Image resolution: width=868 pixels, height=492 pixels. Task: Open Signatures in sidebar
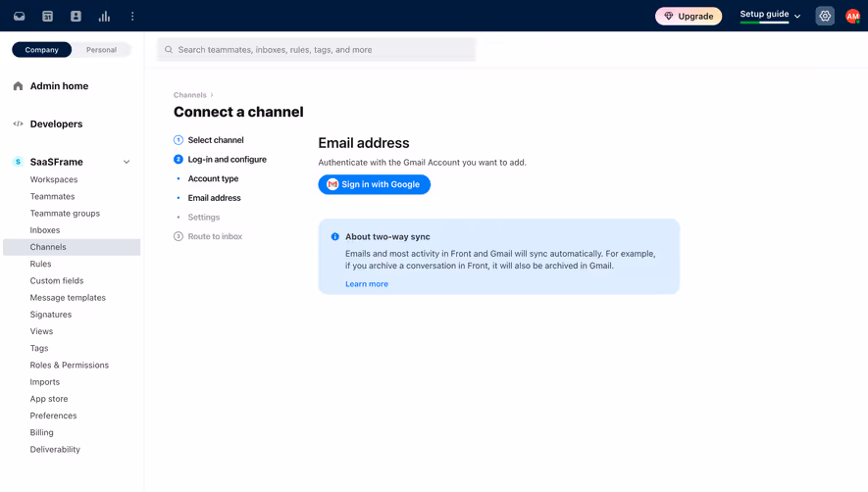click(x=50, y=315)
